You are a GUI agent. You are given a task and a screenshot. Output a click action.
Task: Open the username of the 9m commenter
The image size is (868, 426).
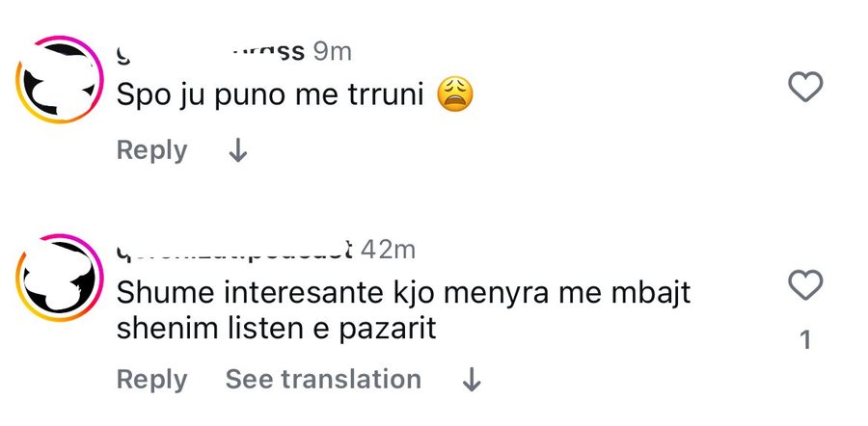[x=210, y=51]
